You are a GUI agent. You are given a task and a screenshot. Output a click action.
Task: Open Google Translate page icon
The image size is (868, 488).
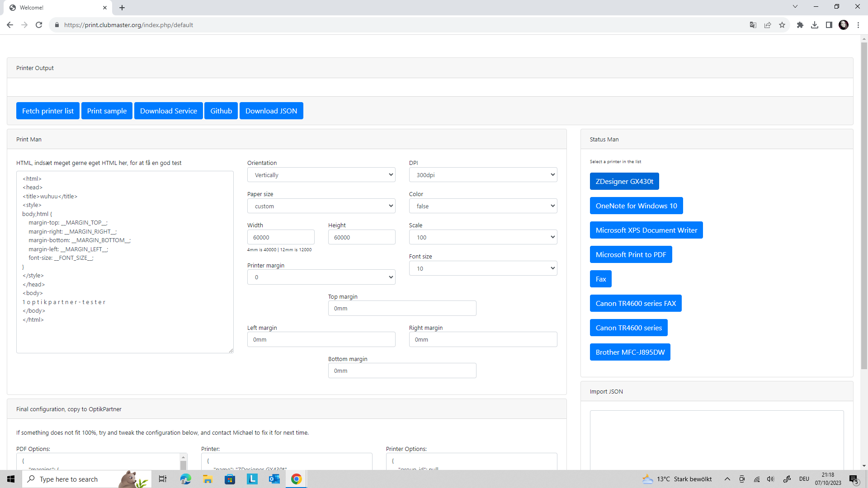pos(753,25)
